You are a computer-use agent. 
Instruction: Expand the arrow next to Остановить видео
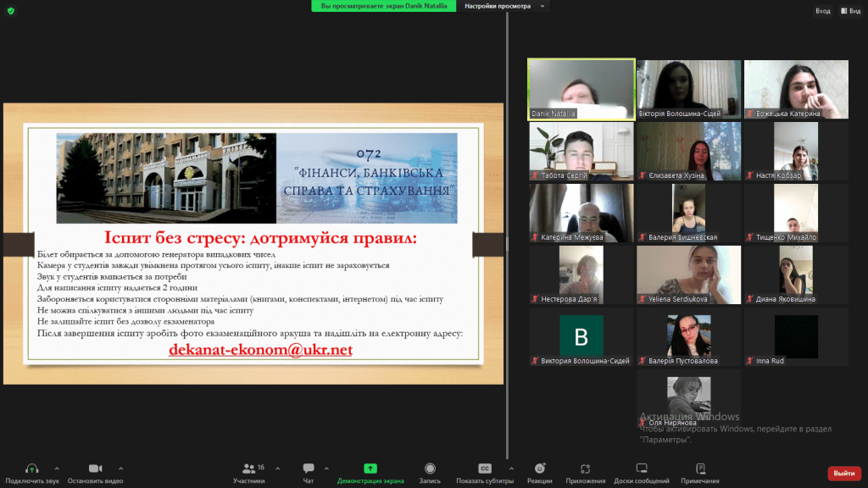tap(120, 468)
